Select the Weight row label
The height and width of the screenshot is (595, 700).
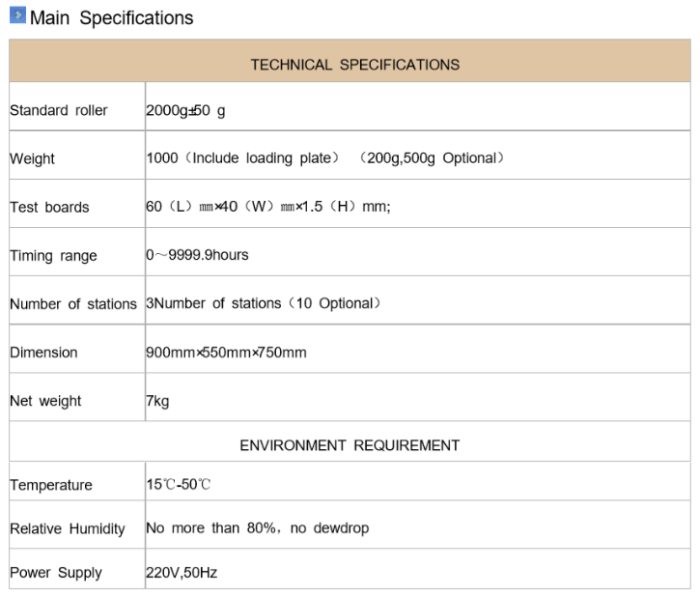pyautogui.click(x=33, y=158)
